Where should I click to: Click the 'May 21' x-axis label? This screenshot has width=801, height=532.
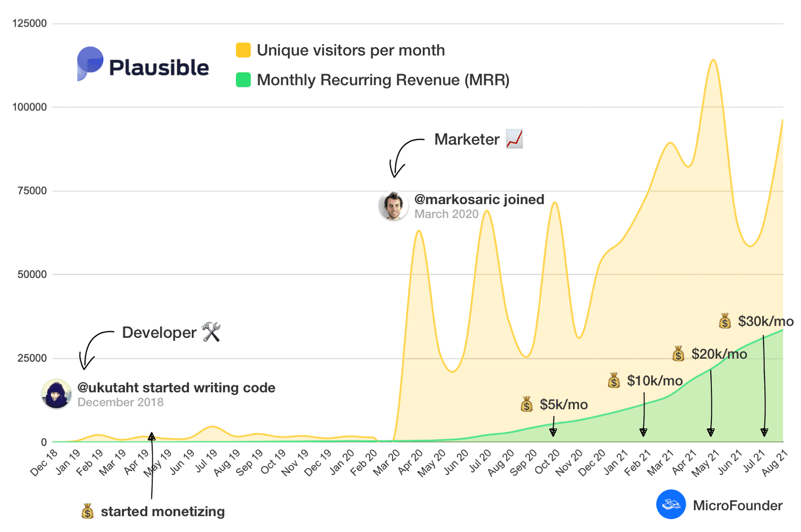click(705, 463)
